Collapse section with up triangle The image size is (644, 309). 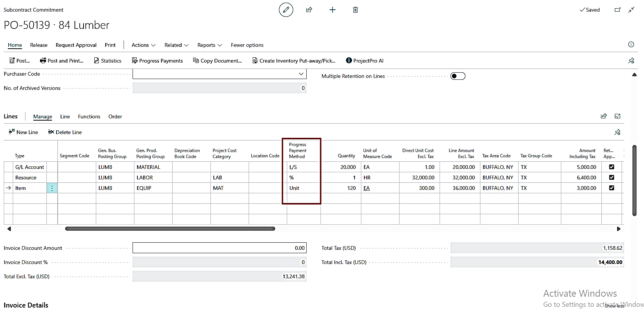634,75
